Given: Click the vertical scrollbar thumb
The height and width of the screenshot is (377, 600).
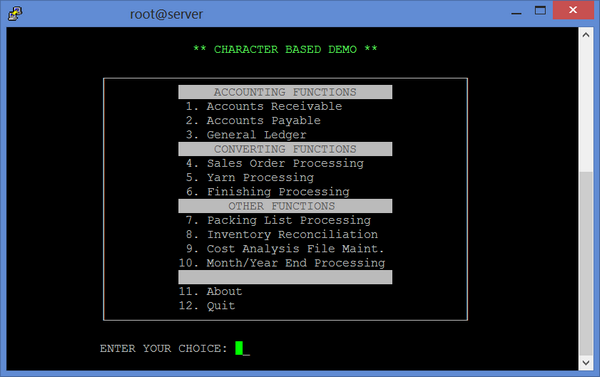Looking at the screenshot, I should [x=586, y=263].
